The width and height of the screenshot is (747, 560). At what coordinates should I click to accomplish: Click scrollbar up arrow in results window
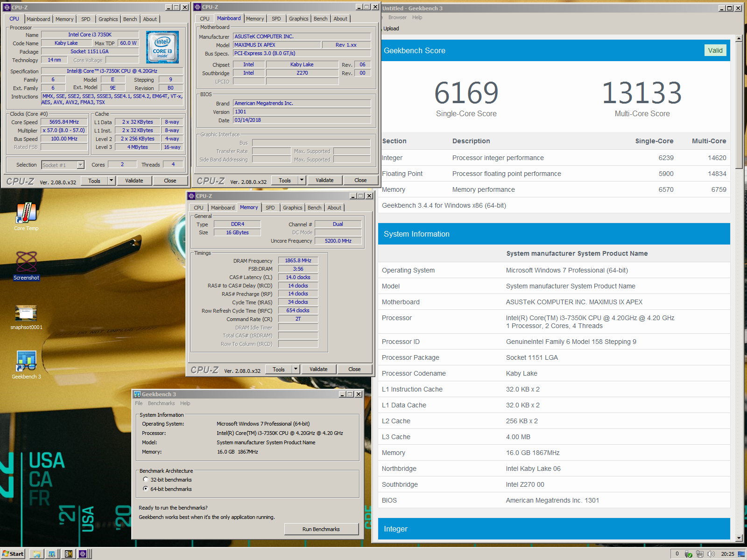(739, 38)
